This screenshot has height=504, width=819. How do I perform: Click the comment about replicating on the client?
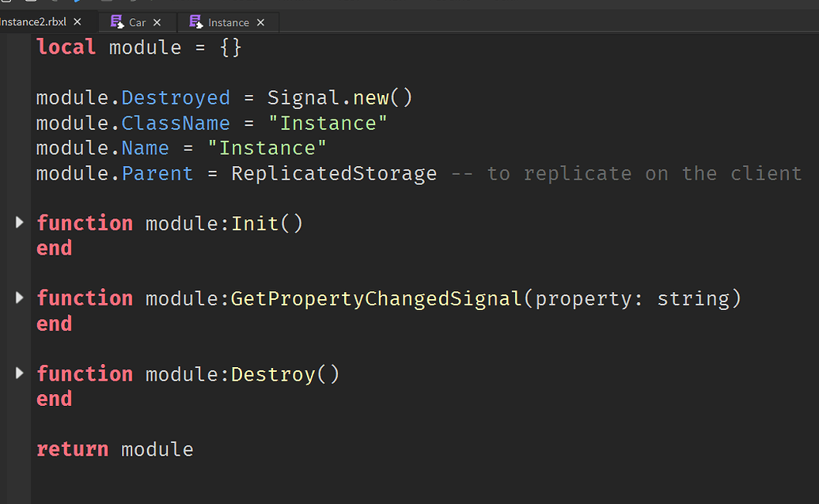click(629, 173)
